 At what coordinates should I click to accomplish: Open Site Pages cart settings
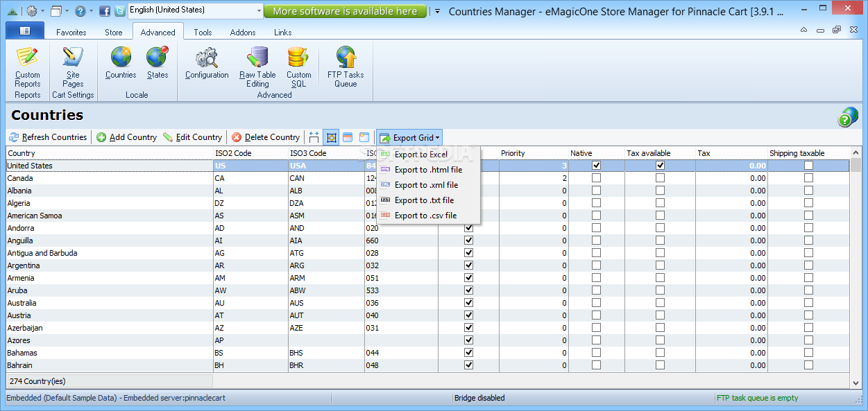pos(73,67)
